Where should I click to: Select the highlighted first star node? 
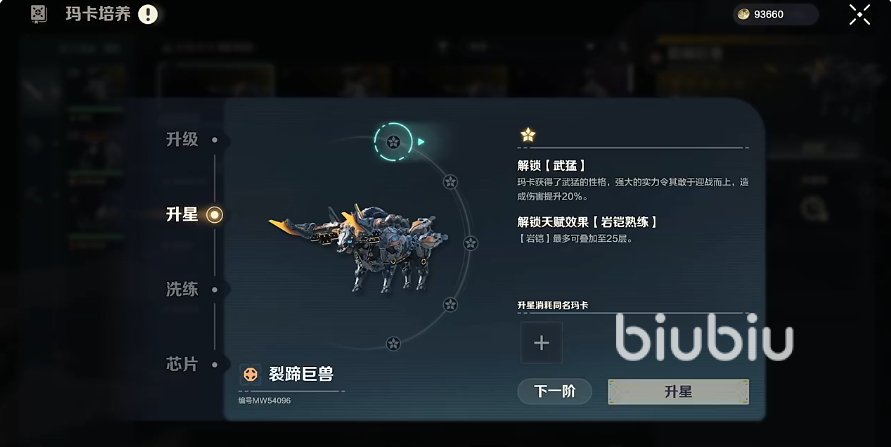(393, 142)
